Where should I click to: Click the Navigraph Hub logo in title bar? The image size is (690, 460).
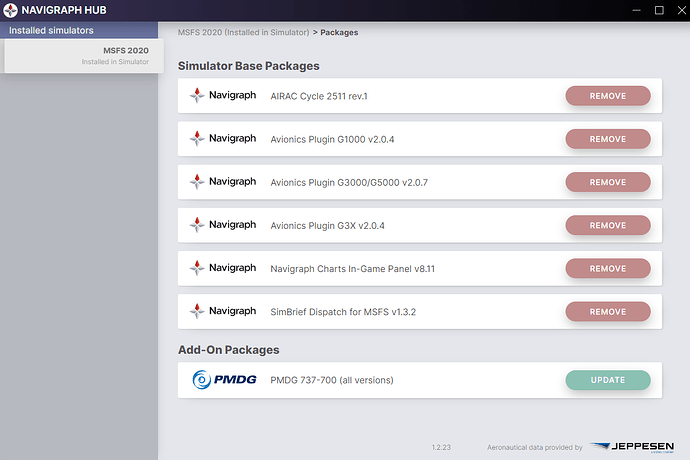pyautogui.click(x=11, y=10)
